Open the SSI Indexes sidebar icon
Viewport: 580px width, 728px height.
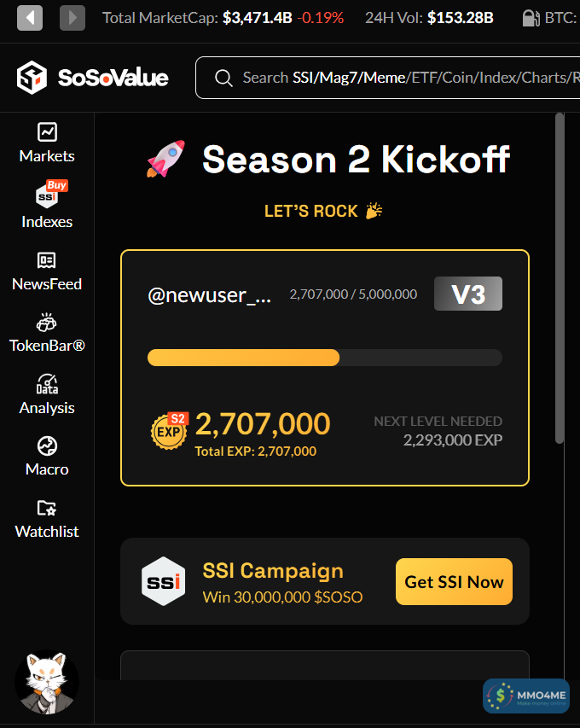pos(49,195)
